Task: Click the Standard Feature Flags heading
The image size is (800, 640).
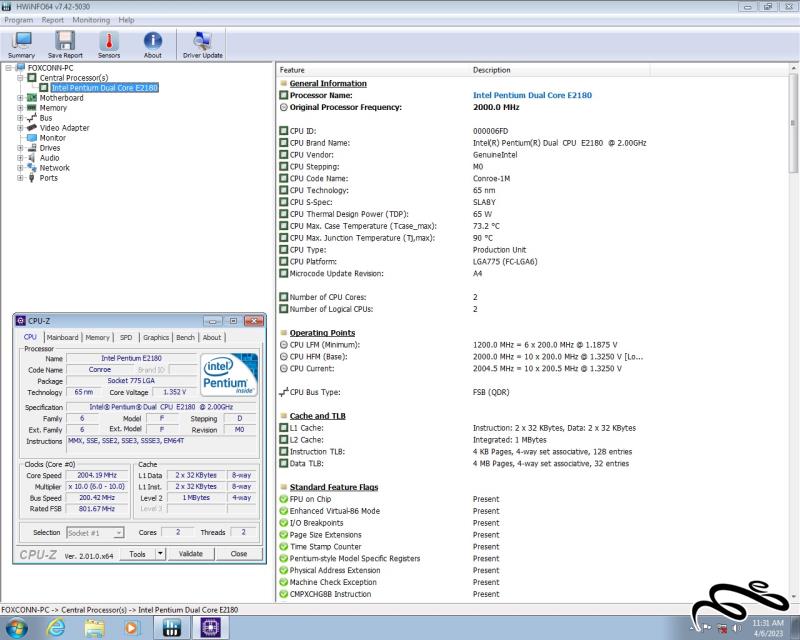Action: 334,487
